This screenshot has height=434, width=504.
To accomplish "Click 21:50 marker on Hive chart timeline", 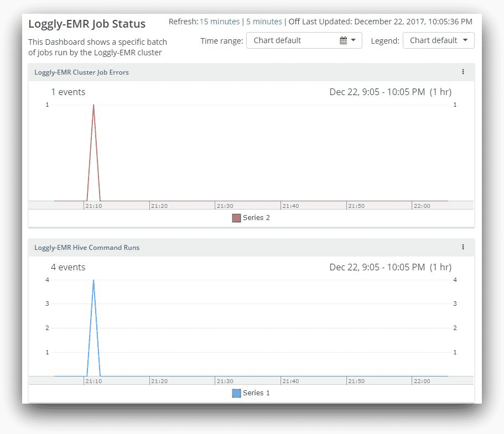I will pos(356,381).
